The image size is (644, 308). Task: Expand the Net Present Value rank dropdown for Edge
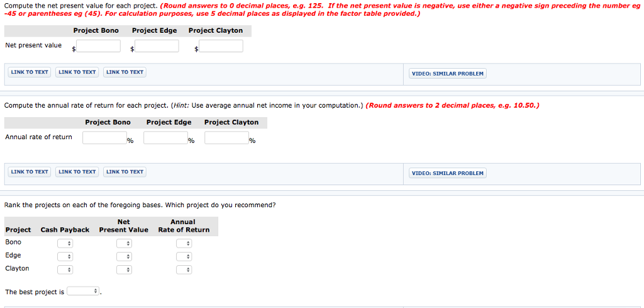tap(124, 256)
